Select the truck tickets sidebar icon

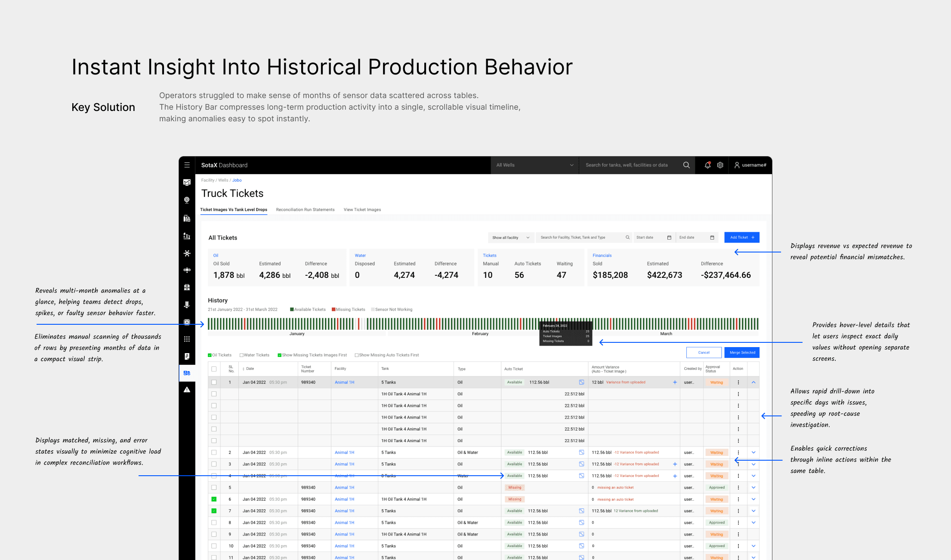tap(187, 373)
